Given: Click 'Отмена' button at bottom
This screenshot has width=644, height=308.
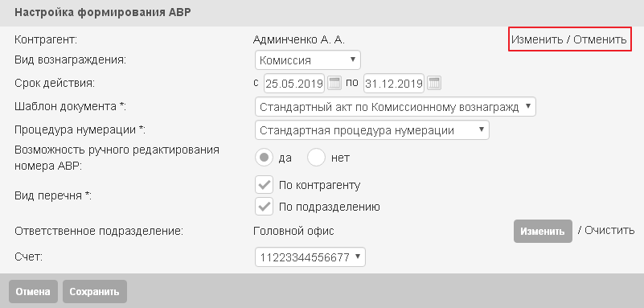Looking at the screenshot, I should pyautogui.click(x=33, y=292).
